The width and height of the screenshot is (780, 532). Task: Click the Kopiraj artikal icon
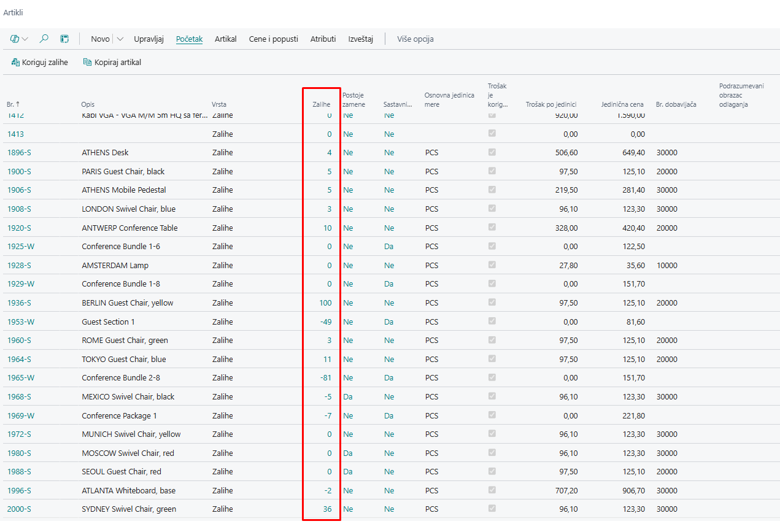click(87, 62)
